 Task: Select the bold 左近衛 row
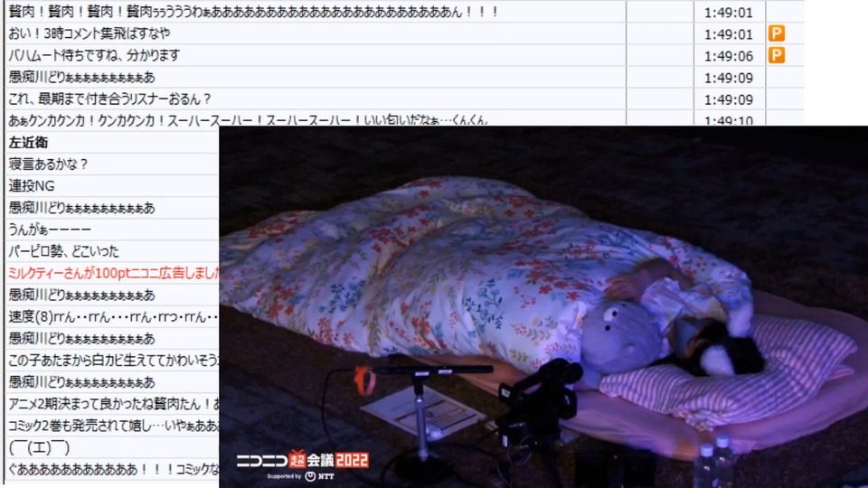(x=28, y=143)
